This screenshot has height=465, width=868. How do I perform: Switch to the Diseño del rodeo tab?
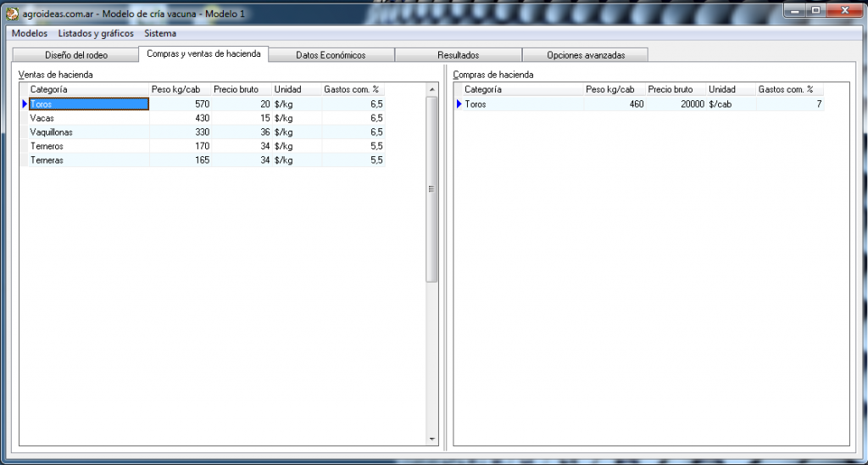pos(75,55)
